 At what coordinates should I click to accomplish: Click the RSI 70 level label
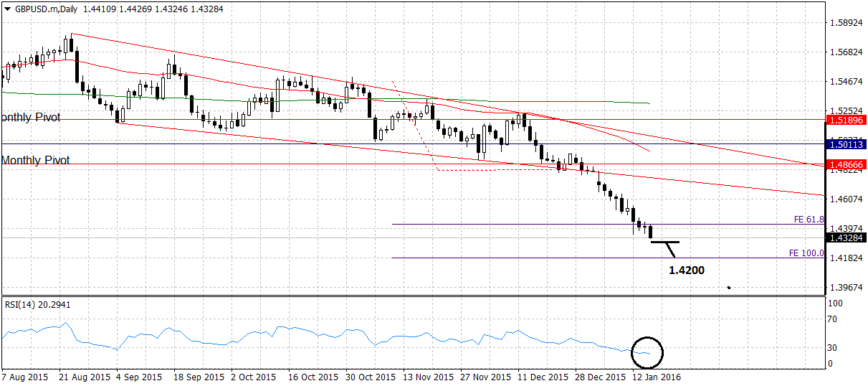pos(834,319)
